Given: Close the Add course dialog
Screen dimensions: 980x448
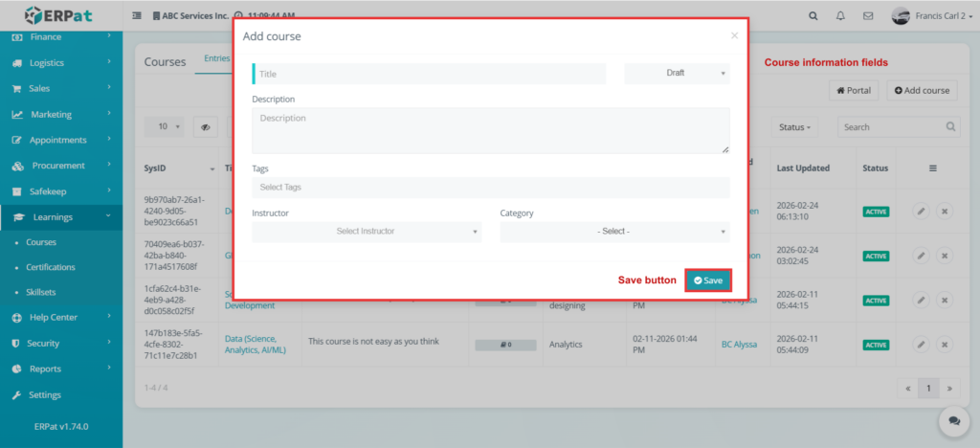Looking at the screenshot, I should pos(734,35).
